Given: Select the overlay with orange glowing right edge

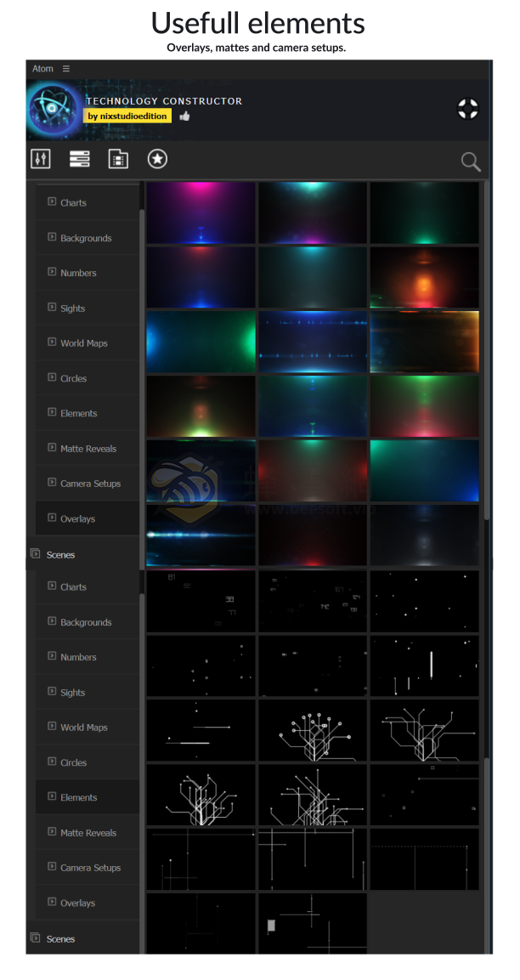Looking at the screenshot, I should point(424,341).
